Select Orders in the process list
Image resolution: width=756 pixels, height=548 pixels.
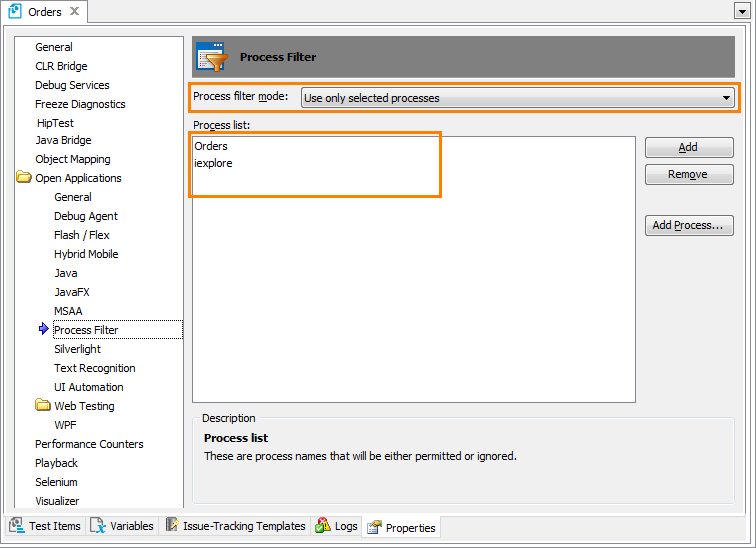[x=211, y=146]
